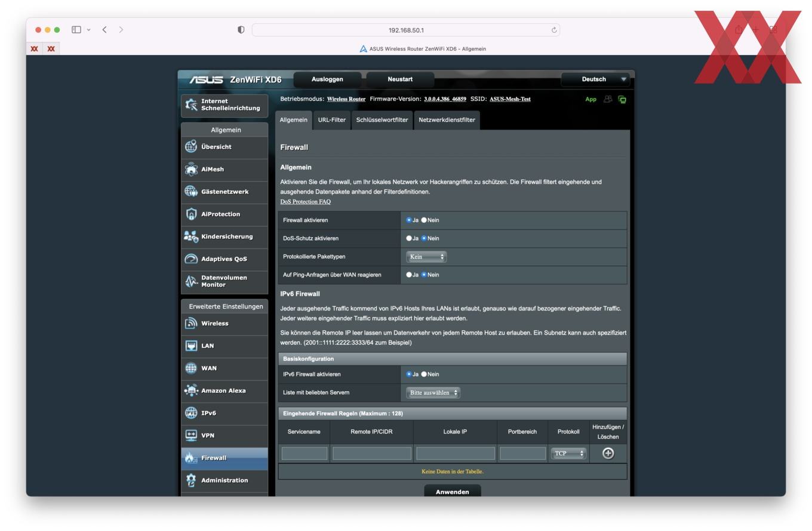Open the DoS Protection FAQ link
Viewport: 812px width, 531px height.
(306, 202)
